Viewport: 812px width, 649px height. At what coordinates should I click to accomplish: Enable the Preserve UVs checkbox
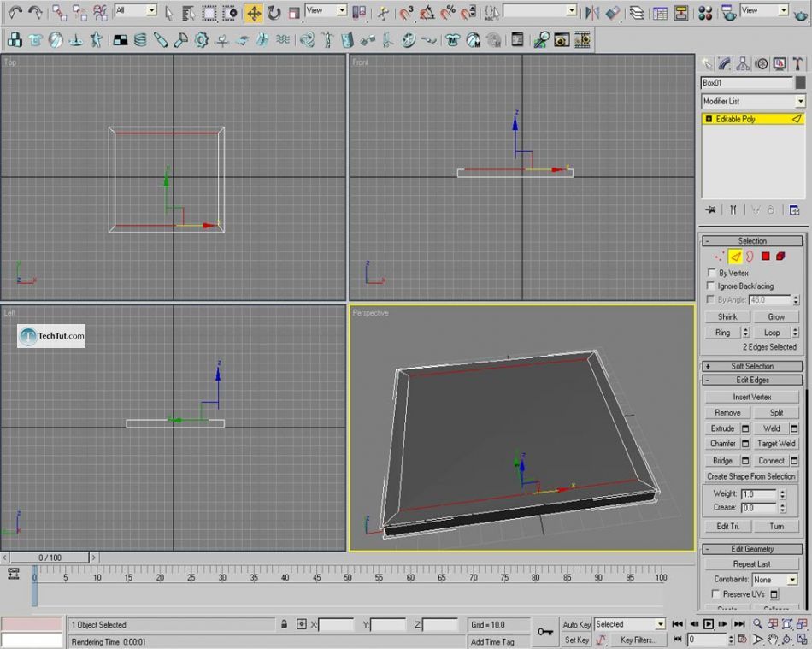click(x=715, y=593)
